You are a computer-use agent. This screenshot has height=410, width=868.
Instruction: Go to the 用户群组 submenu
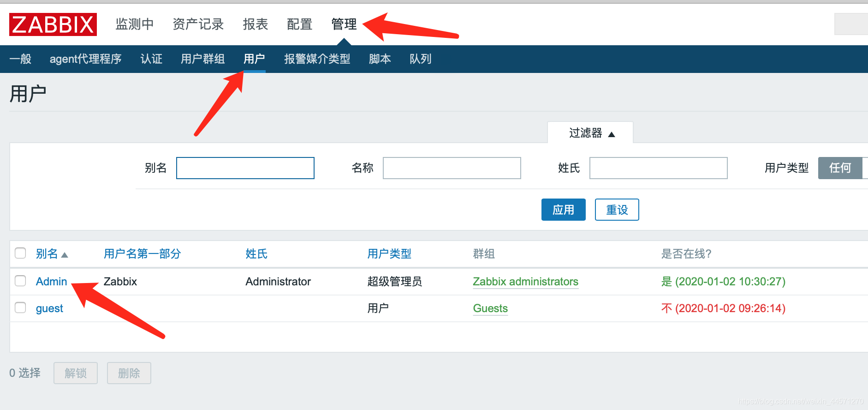[203, 59]
